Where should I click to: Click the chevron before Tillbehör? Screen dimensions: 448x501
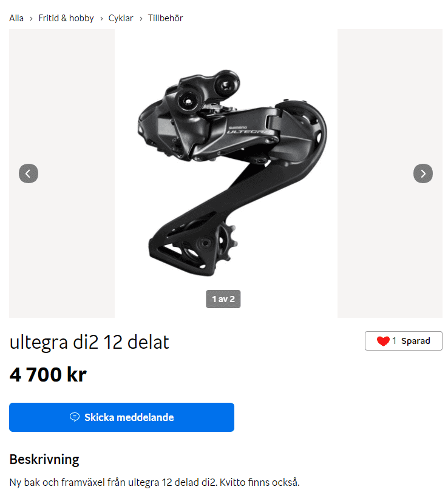141,19
